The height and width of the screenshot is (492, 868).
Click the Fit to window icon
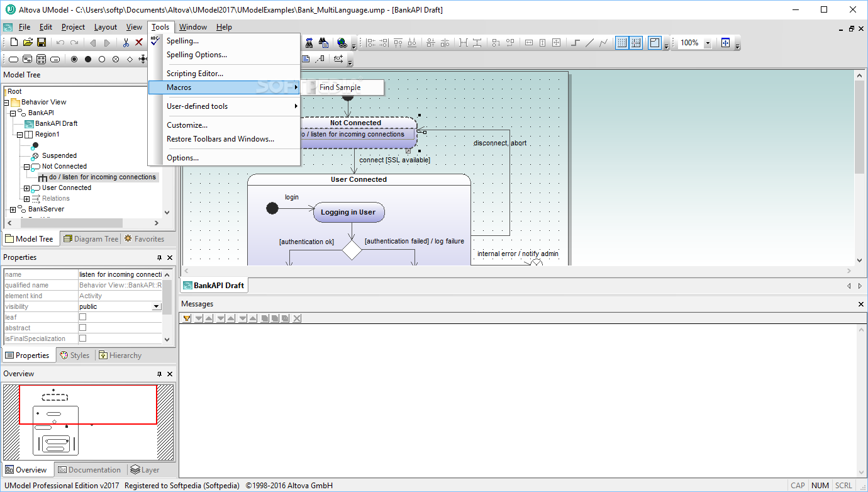tap(725, 42)
